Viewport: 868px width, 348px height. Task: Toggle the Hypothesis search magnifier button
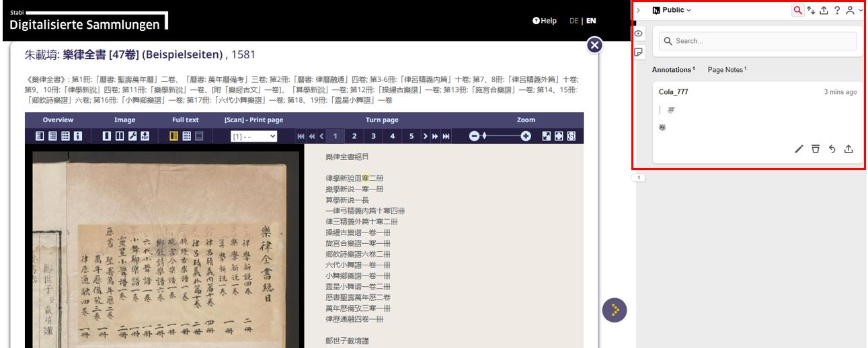797,10
